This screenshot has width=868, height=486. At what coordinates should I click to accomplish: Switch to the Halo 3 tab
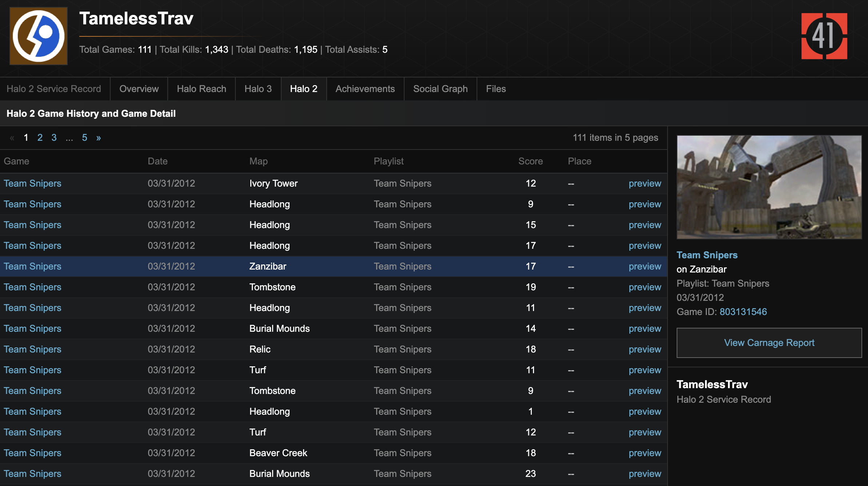(x=258, y=88)
